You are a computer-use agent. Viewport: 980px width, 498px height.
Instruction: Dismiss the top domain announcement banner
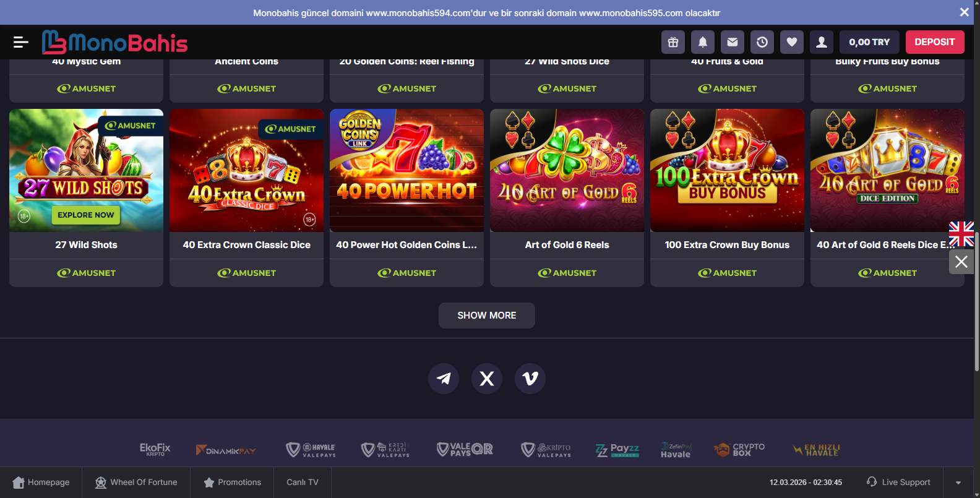965,12
